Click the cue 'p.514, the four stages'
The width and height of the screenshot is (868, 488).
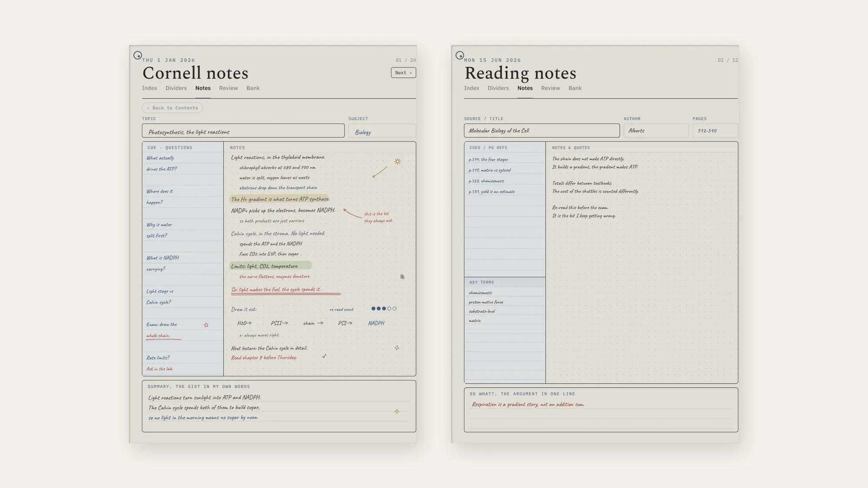point(488,160)
